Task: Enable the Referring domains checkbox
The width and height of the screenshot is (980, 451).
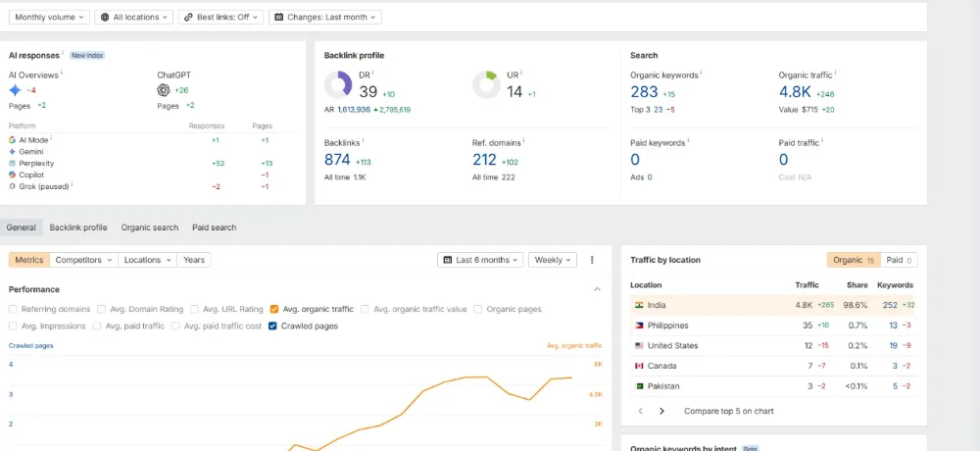Action: click(x=13, y=309)
